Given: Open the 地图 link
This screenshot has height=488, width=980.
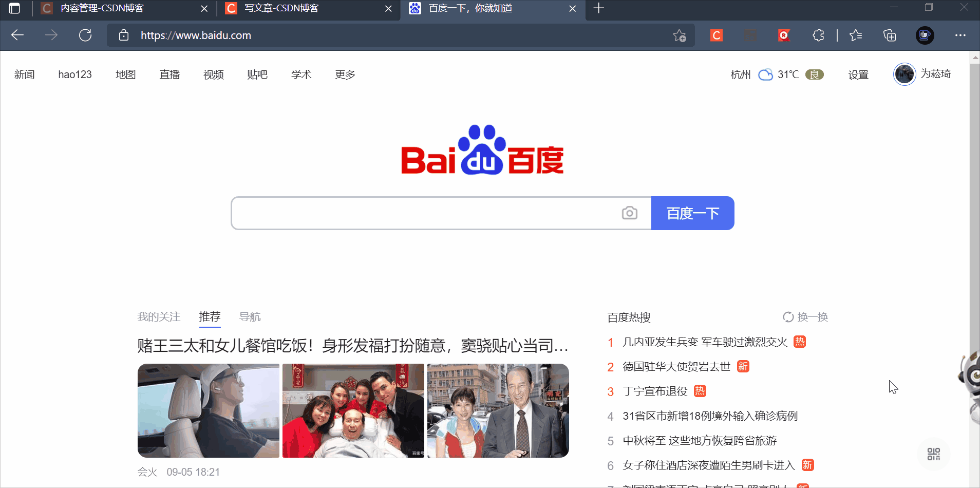Looking at the screenshot, I should pos(126,74).
